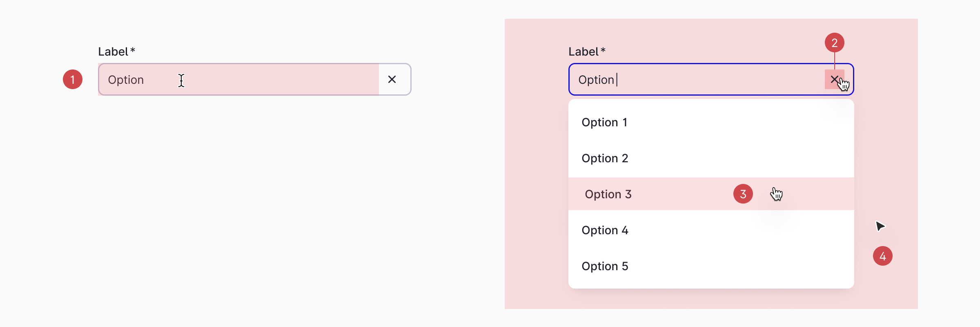This screenshot has width=980, height=327.
Task: Click red annotation badge numbered 1
Action: [x=73, y=80]
